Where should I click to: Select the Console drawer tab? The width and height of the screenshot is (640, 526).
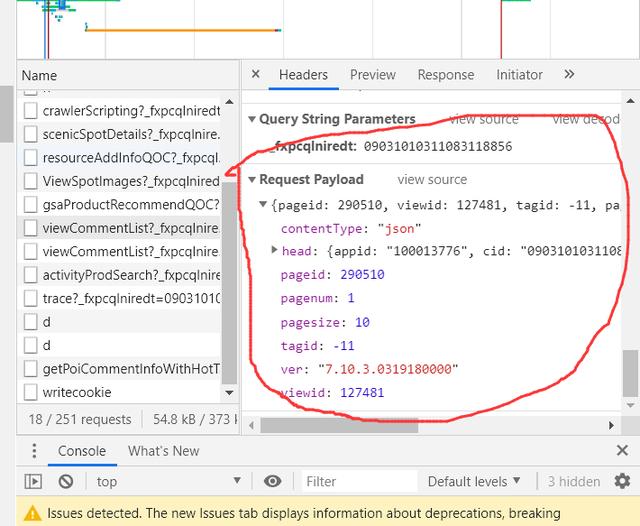[82, 451]
